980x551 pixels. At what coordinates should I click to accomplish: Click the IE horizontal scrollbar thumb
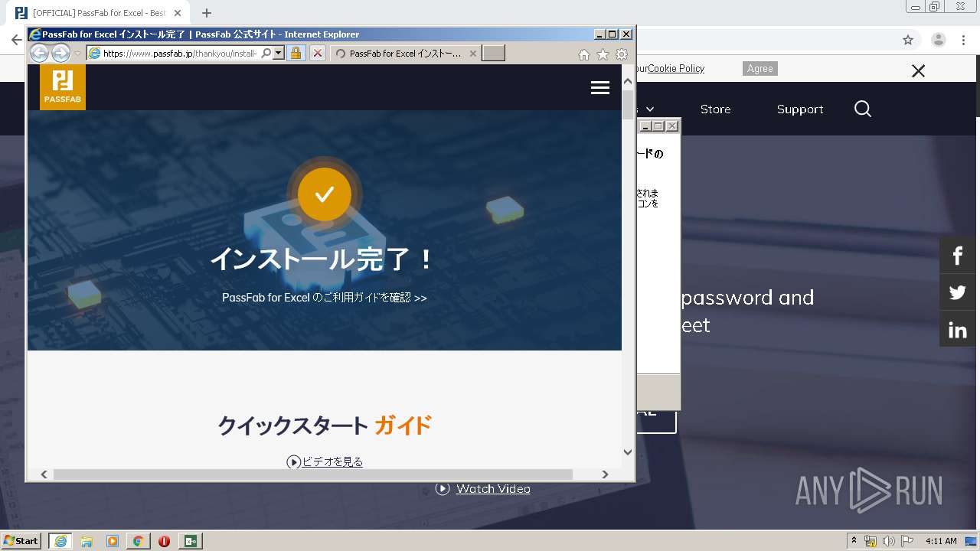tap(312, 474)
